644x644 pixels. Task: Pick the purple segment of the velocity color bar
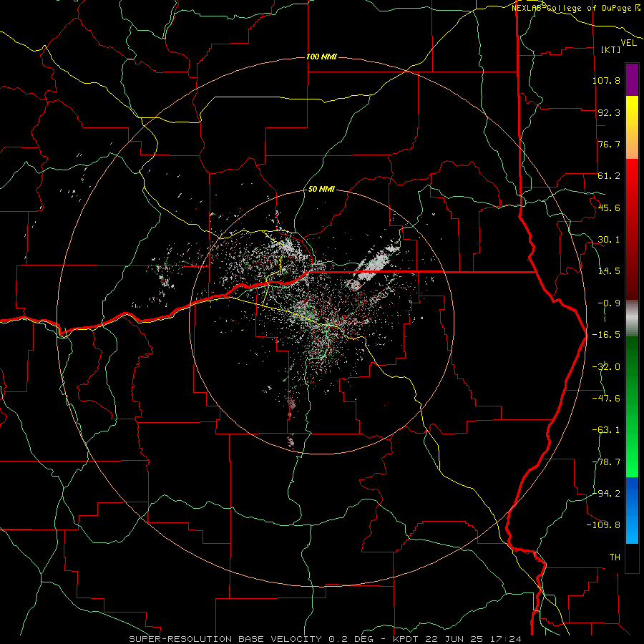coord(632,79)
